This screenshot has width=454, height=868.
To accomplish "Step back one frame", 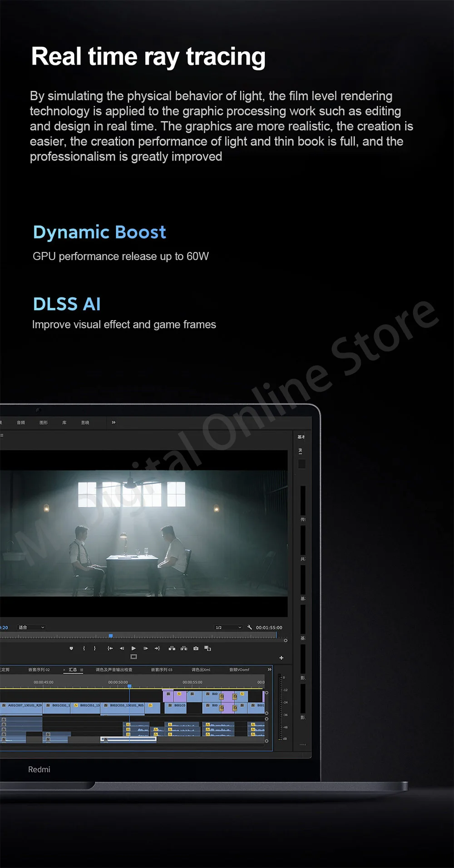I will tap(122, 649).
